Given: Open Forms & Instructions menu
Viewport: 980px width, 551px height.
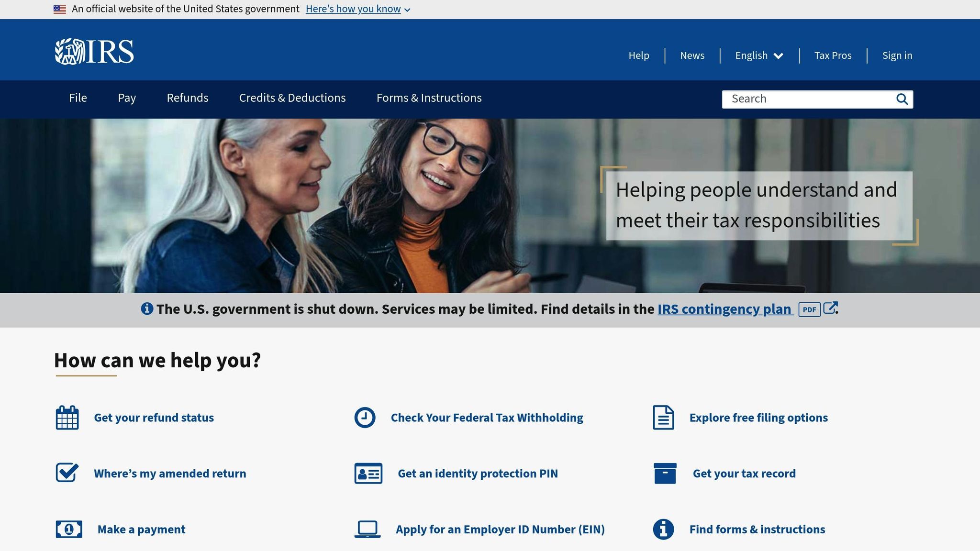Looking at the screenshot, I should (429, 98).
